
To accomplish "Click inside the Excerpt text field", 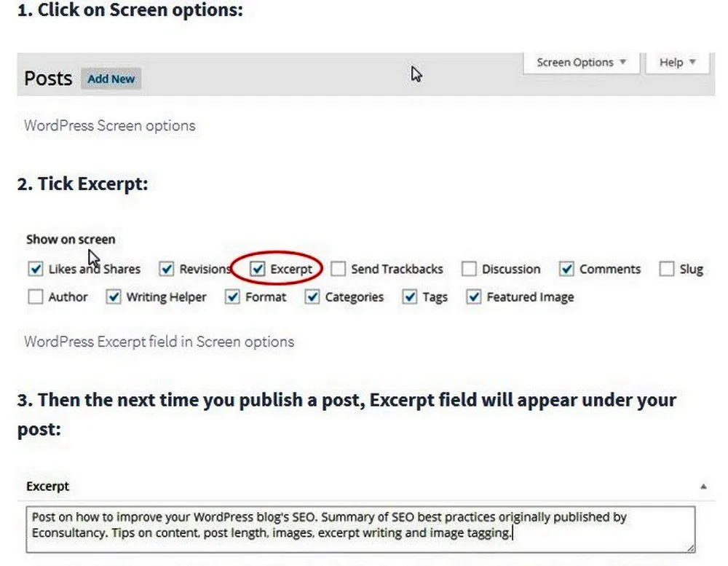I will click(x=361, y=530).
